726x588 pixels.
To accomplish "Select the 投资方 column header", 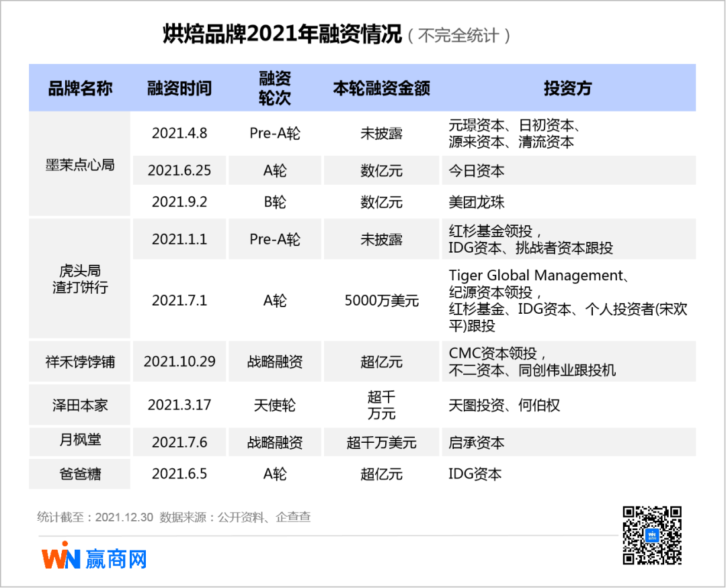I will [x=568, y=88].
